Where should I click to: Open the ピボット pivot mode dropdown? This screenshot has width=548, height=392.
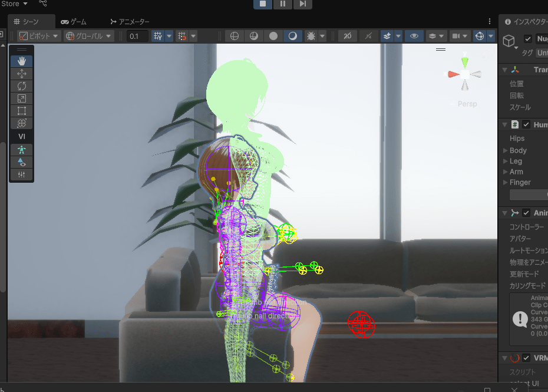(39, 36)
